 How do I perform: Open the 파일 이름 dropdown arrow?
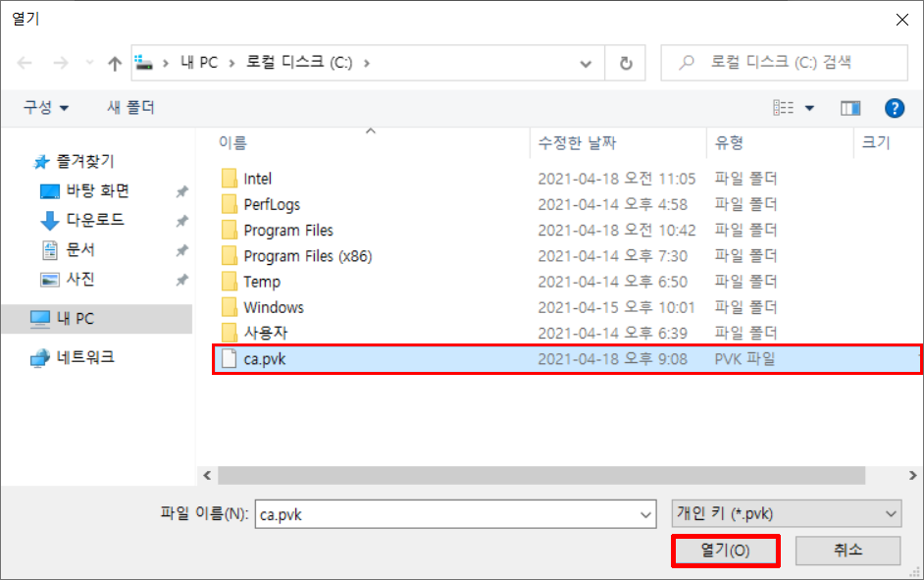tap(645, 514)
